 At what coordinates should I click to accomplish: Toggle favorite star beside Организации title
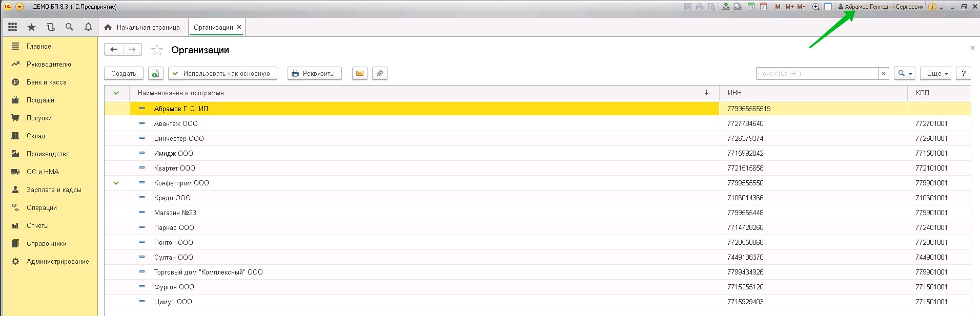click(x=157, y=50)
